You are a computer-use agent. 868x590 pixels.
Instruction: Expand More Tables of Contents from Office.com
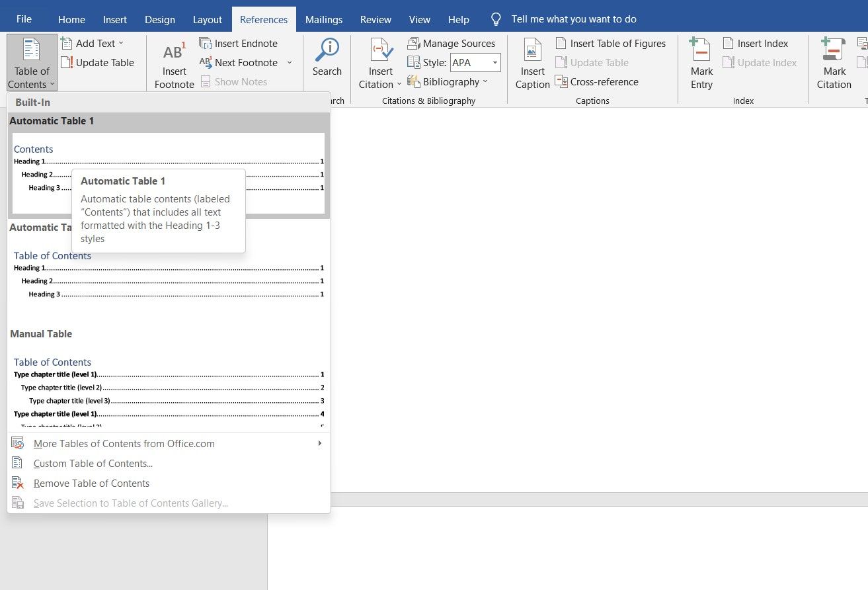(x=124, y=443)
